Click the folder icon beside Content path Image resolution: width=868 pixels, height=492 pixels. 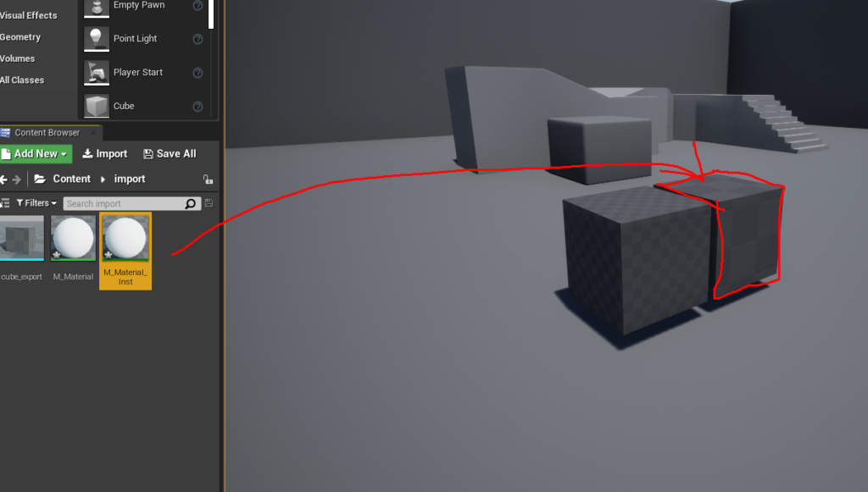(x=40, y=180)
